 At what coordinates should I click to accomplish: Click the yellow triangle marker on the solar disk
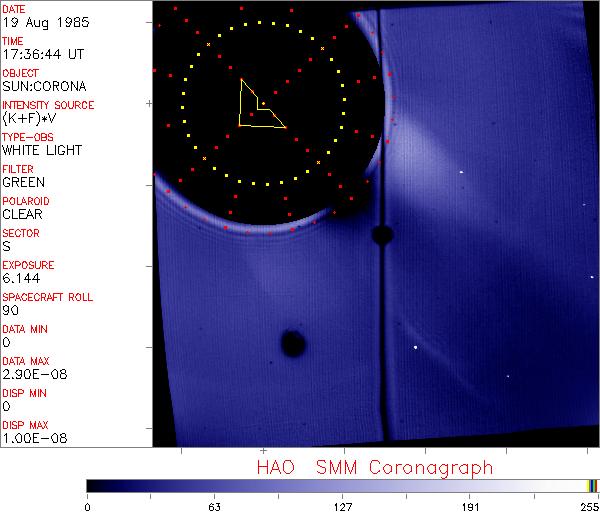coord(256,106)
